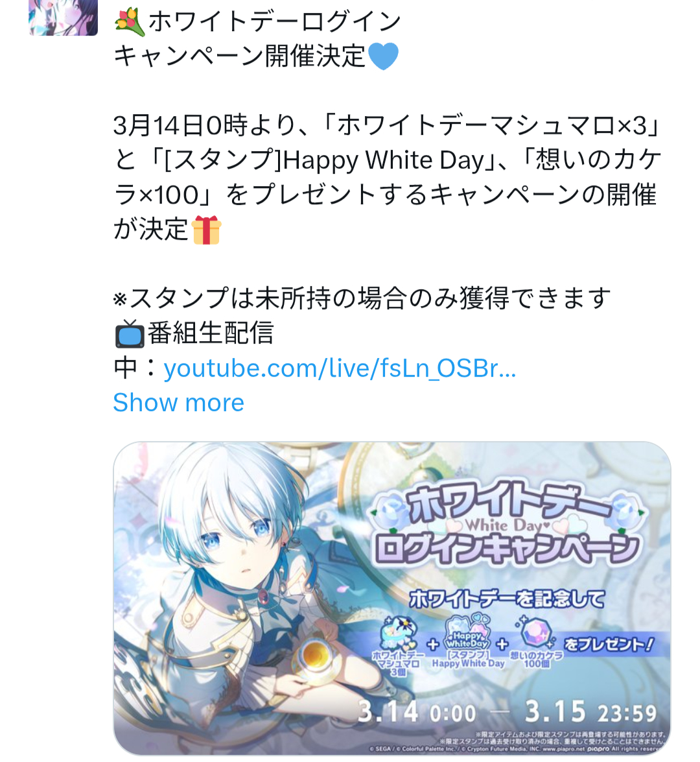Expand tweet with Show more
This screenshot has width=700, height=762.
178,402
